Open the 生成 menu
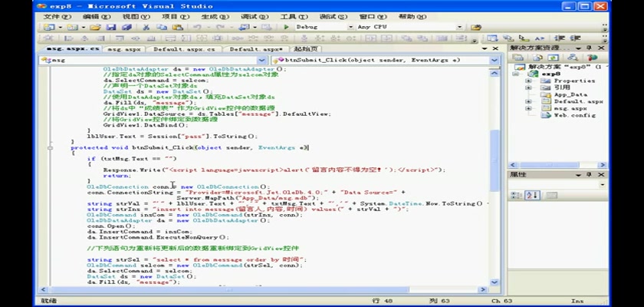The width and height of the screenshot is (644, 307). [215, 17]
